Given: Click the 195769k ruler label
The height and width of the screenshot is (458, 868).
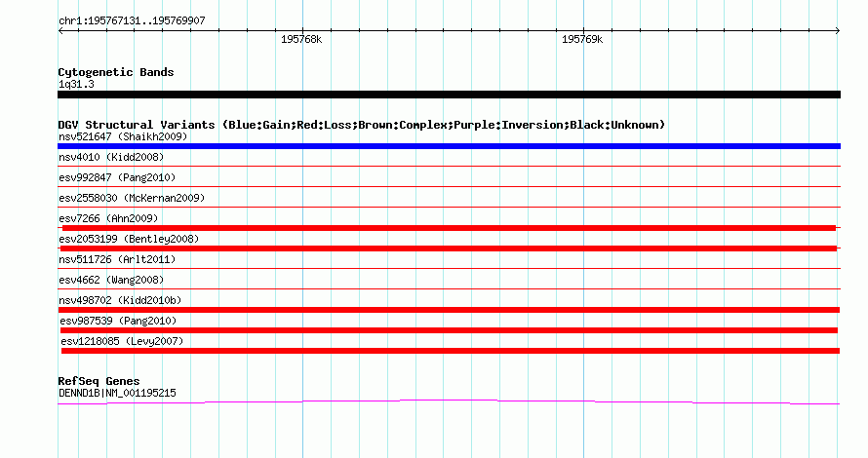Looking at the screenshot, I should click(582, 39).
